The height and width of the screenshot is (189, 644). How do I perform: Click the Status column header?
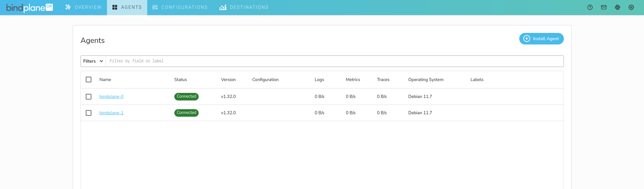[x=180, y=80]
